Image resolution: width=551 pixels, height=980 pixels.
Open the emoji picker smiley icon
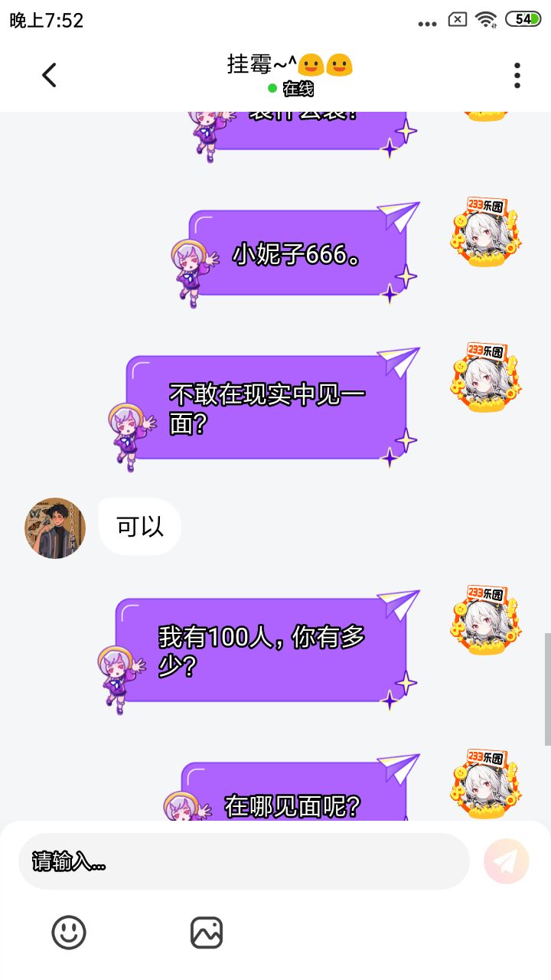[69, 933]
